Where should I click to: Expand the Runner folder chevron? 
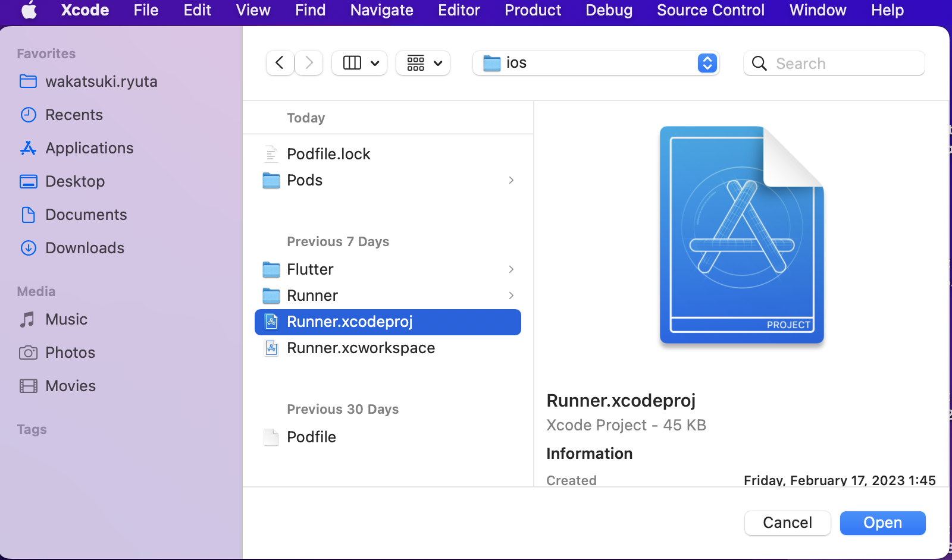511,295
